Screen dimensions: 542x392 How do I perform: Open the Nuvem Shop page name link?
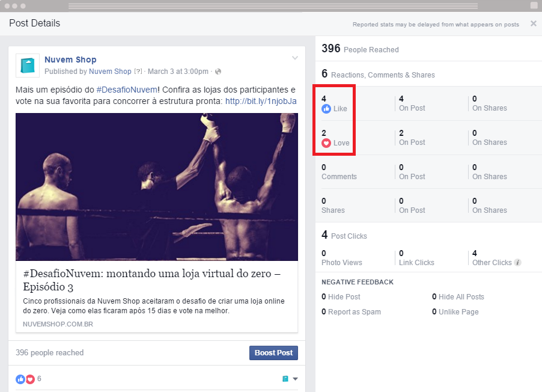tap(70, 60)
